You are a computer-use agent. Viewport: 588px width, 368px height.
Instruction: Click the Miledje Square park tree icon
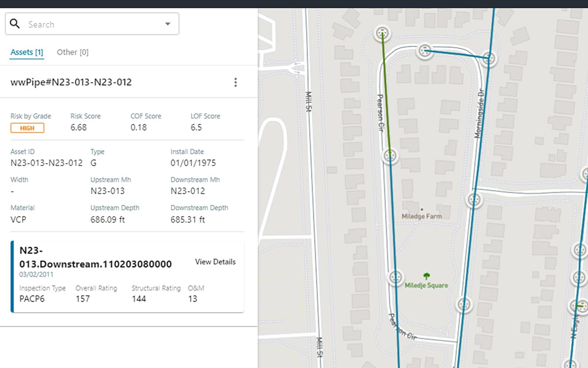point(426,276)
